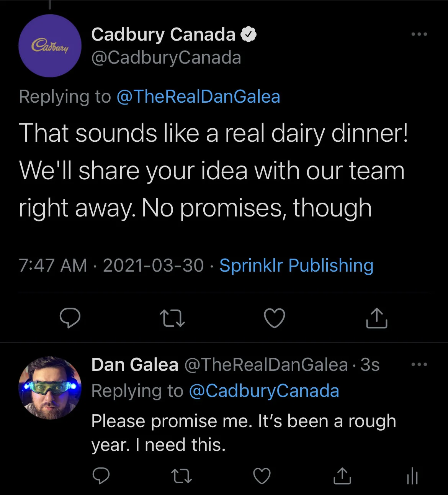This screenshot has height=495, width=448.
Task: Open @TheRealDanGalea mention link
Action: point(198,97)
